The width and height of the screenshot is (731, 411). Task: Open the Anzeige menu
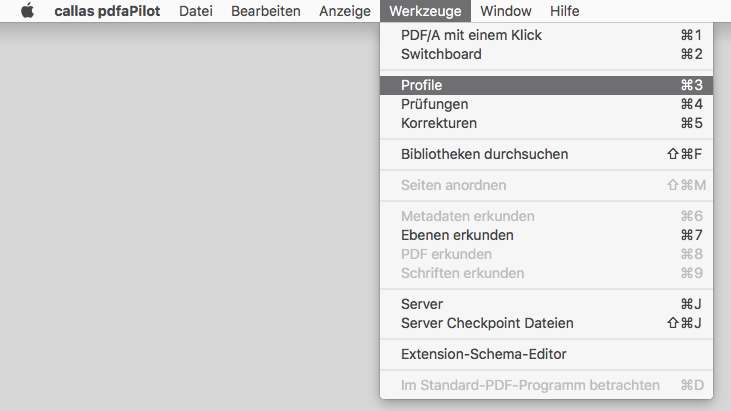(345, 11)
